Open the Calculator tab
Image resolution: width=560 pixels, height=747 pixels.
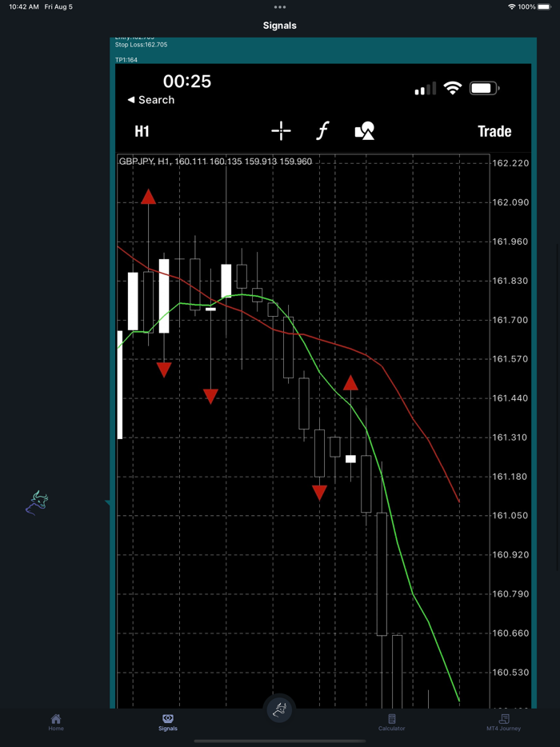click(392, 722)
